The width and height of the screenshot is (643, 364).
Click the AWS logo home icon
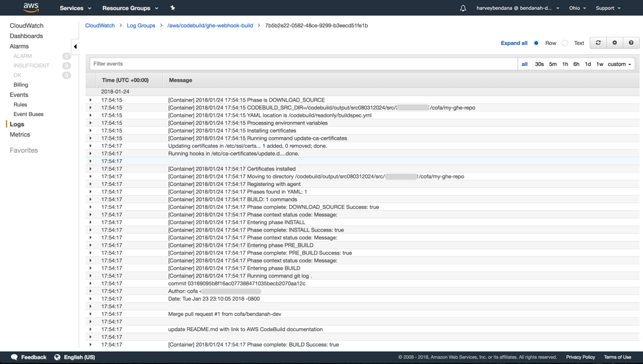[x=31, y=7]
